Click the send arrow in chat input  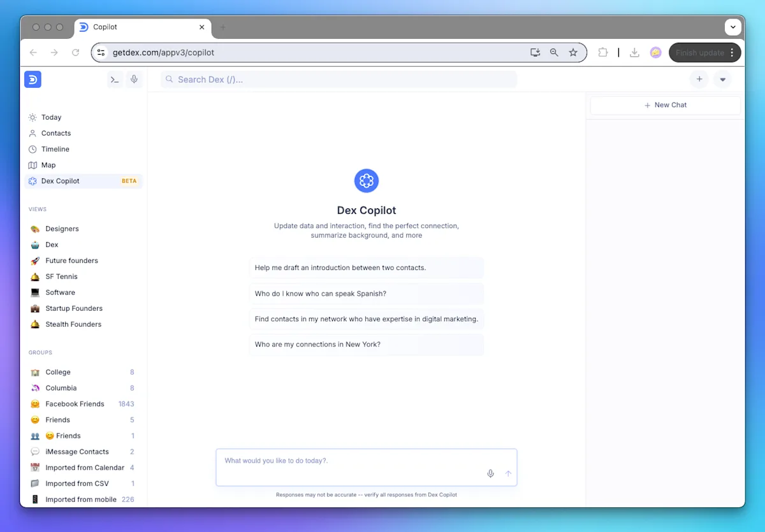click(508, 473)
